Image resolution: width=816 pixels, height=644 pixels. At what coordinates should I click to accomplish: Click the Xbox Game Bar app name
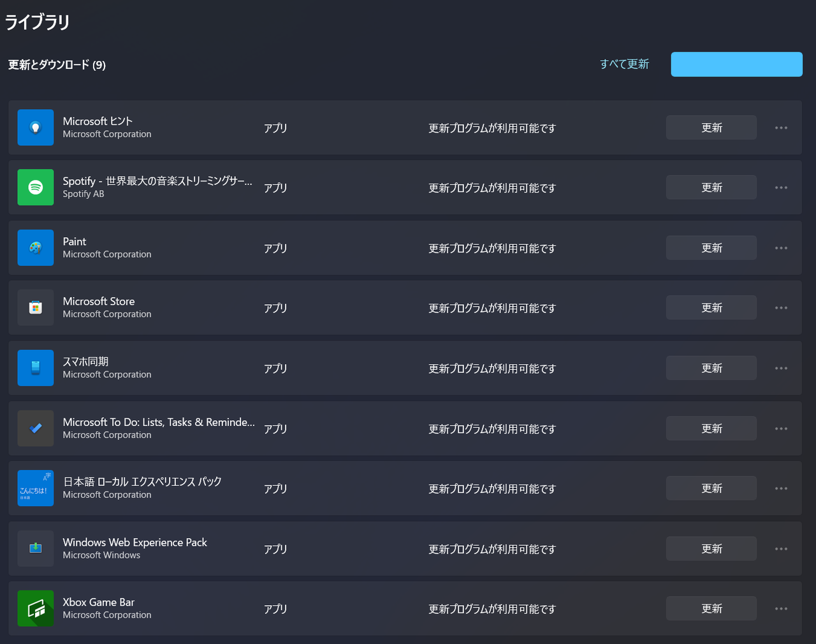click(x=99, y=602)
